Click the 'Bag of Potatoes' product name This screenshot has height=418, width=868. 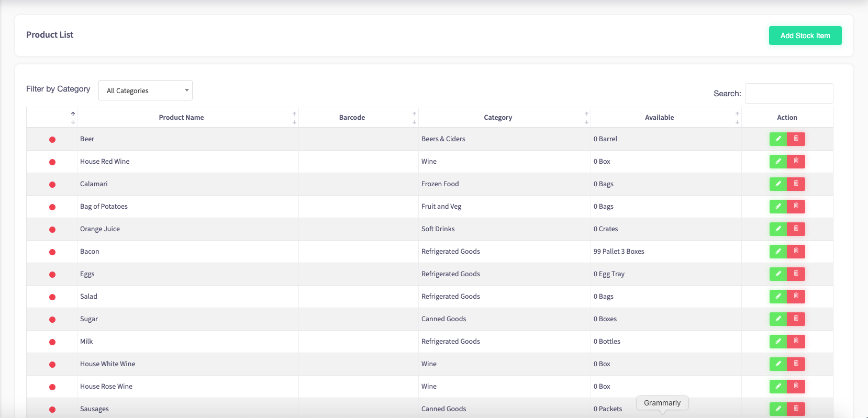(x=104, y=206)
